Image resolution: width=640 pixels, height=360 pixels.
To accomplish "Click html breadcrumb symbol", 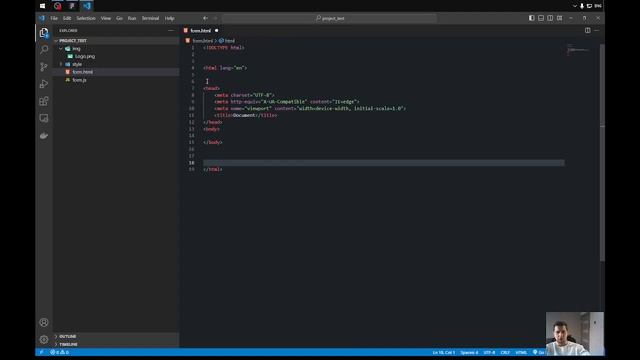I will click(x=230, y=41).
